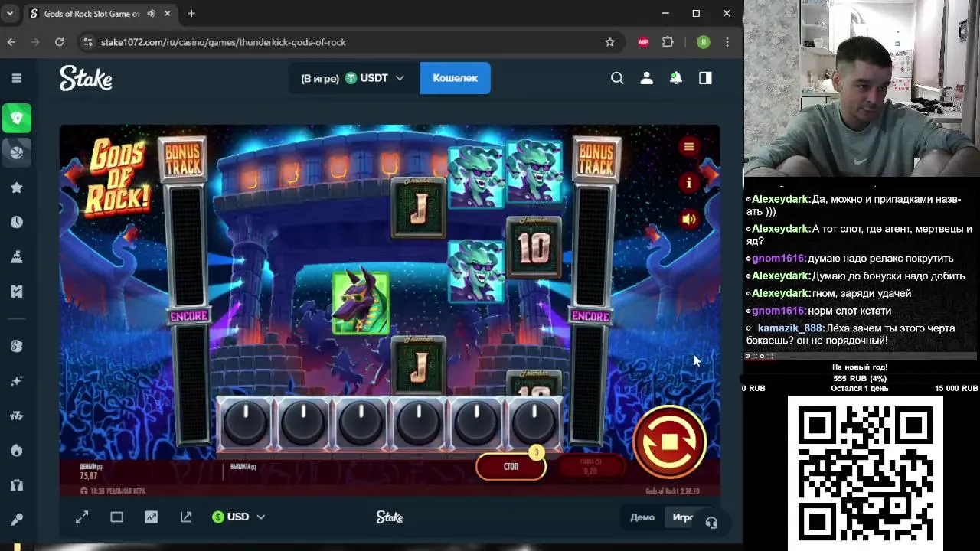Switch to Демо mode
Screen dimensions: 980x551
pyautogui.click(x=642, y=517)
